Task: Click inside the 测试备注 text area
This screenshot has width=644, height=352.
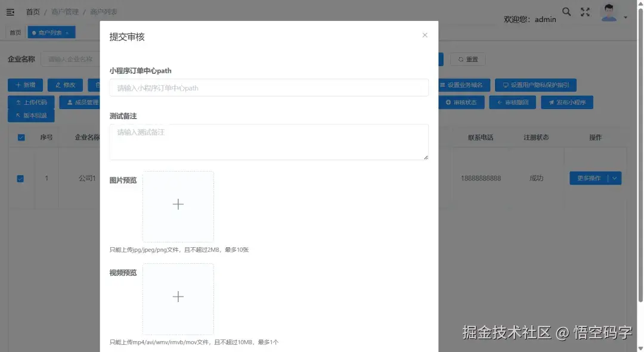Action: (268, 141)
